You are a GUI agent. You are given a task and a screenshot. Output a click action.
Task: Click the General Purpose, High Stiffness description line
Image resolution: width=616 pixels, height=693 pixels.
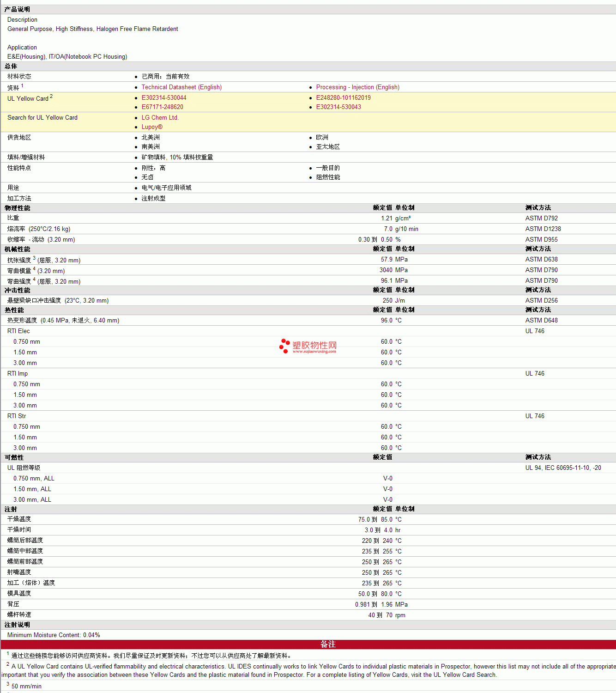pyautogui.click(x=92, y=29)
